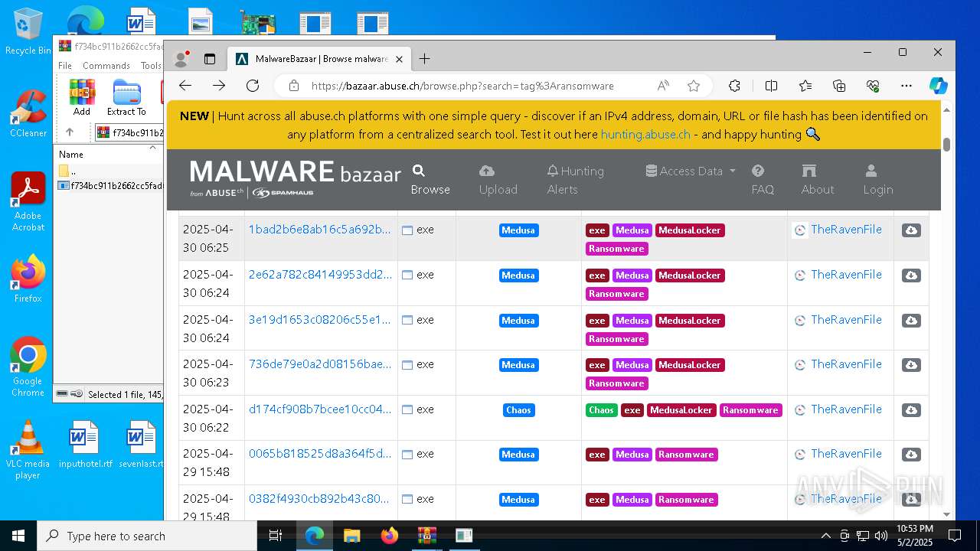Download sample 3e19d1653c08206c55e1
The width and height of the screenshot is (980, 551).
[911, 321]
